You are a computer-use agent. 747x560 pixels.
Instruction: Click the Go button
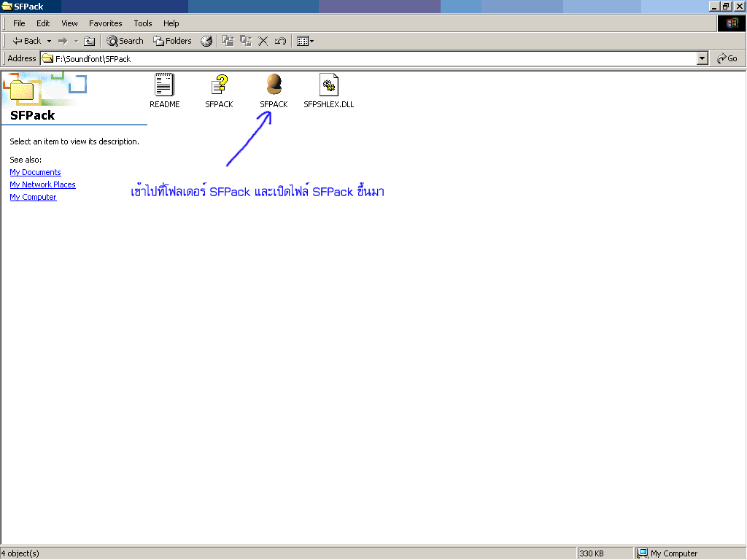coord(727,58)
